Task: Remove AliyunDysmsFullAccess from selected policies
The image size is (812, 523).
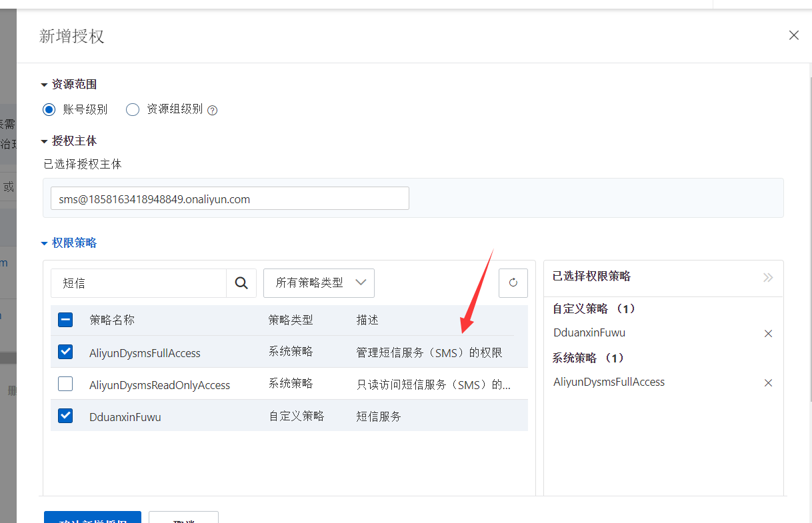Action: coord(768,382)
